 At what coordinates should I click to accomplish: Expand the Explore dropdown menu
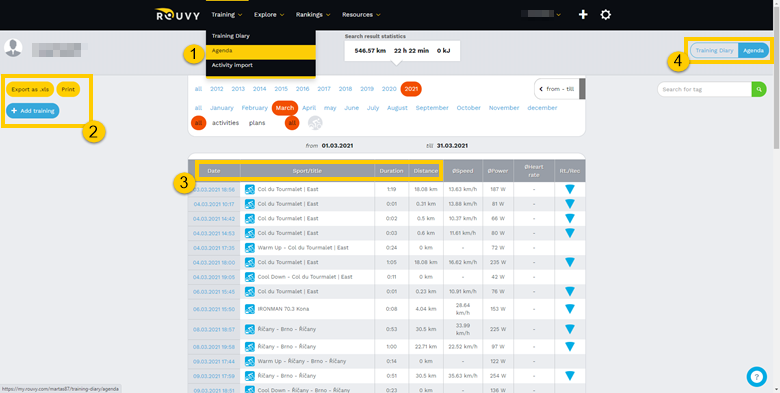[x=269, y=15]
